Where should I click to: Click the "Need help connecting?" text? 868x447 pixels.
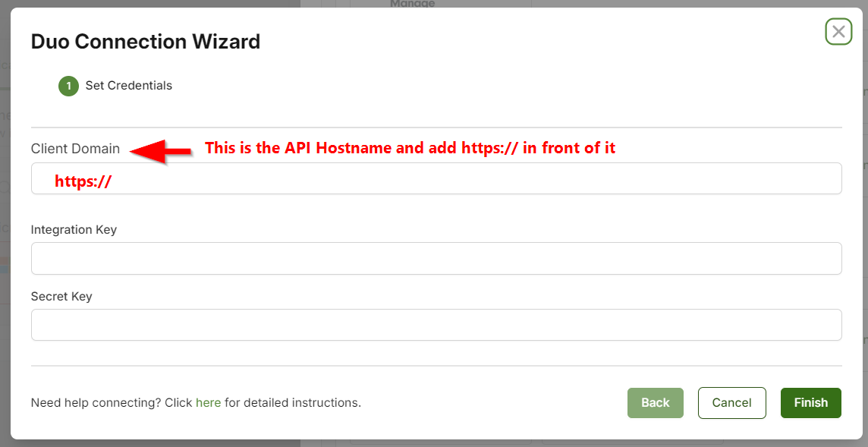[96, 403]
